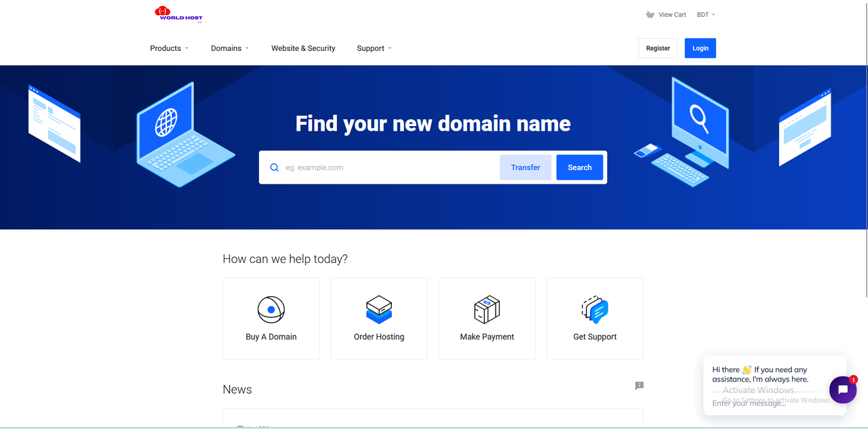Click the News feed icon
This screenshot has height=429, width=868.
pyautogui.click(x=639, y=386)
